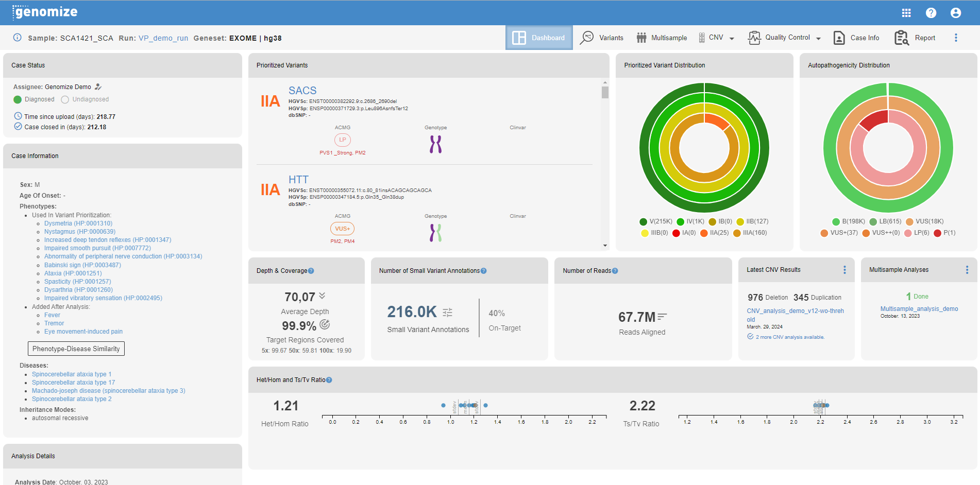Click the filter sliders icon beside 216.0K
The width and height of the screenshot is (980, 485).
(448, 312)
